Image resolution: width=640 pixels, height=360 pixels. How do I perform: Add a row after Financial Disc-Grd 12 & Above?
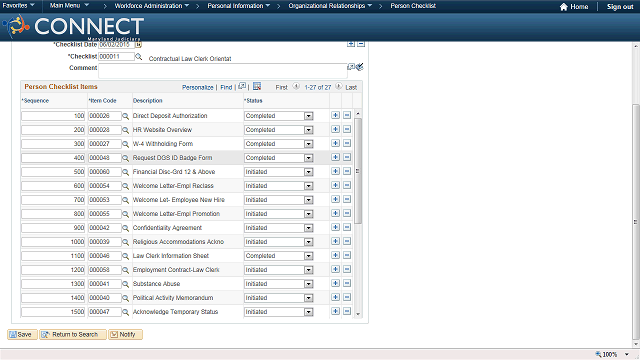335,171
